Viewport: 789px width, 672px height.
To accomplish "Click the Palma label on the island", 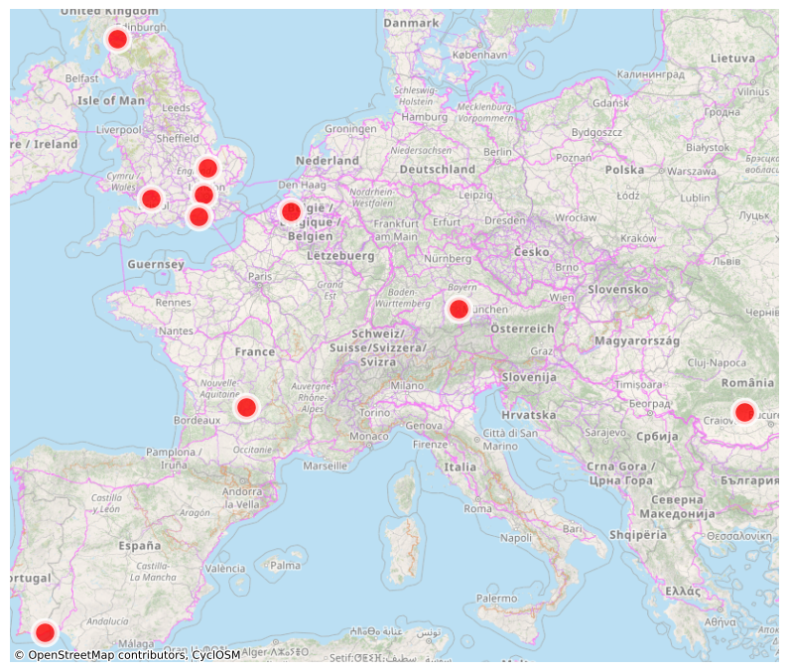I will tap(285, 565).
